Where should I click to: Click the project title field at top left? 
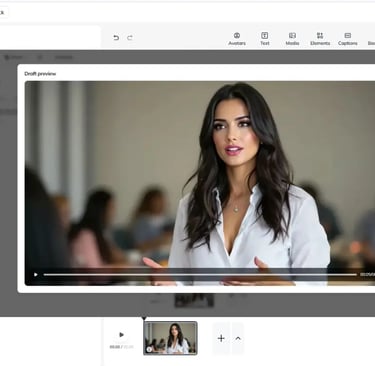point(3,13)
